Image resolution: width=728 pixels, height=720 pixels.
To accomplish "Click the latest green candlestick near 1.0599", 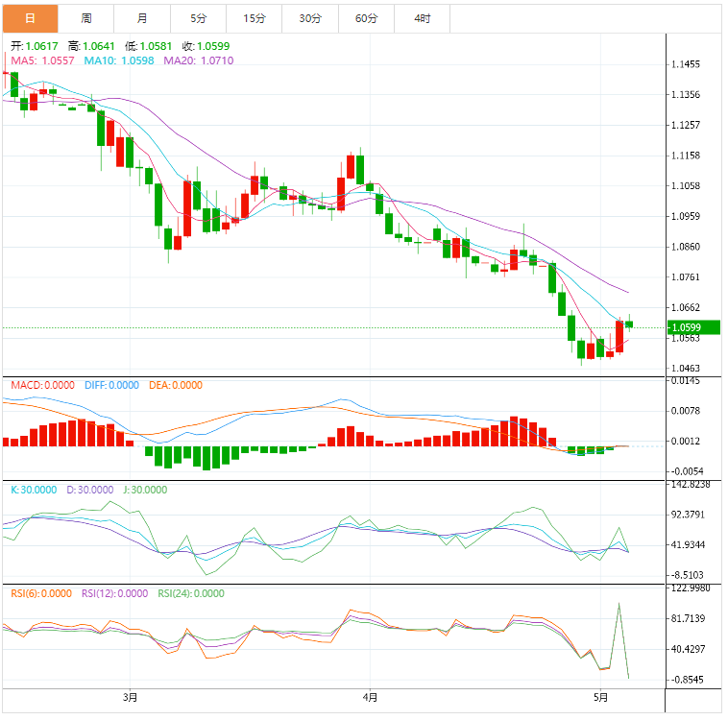I will [629, 324].
